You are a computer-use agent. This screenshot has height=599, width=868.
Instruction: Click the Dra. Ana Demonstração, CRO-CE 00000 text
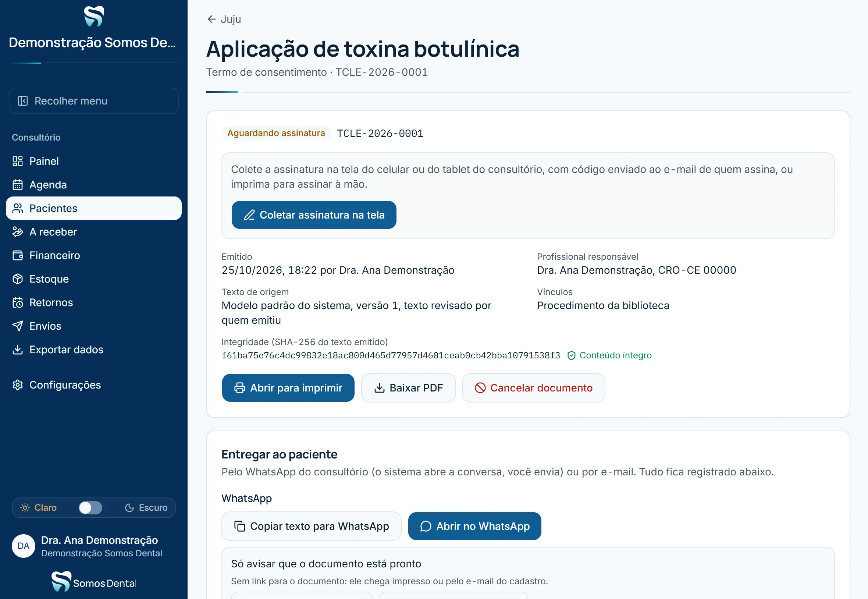[637, 270]
